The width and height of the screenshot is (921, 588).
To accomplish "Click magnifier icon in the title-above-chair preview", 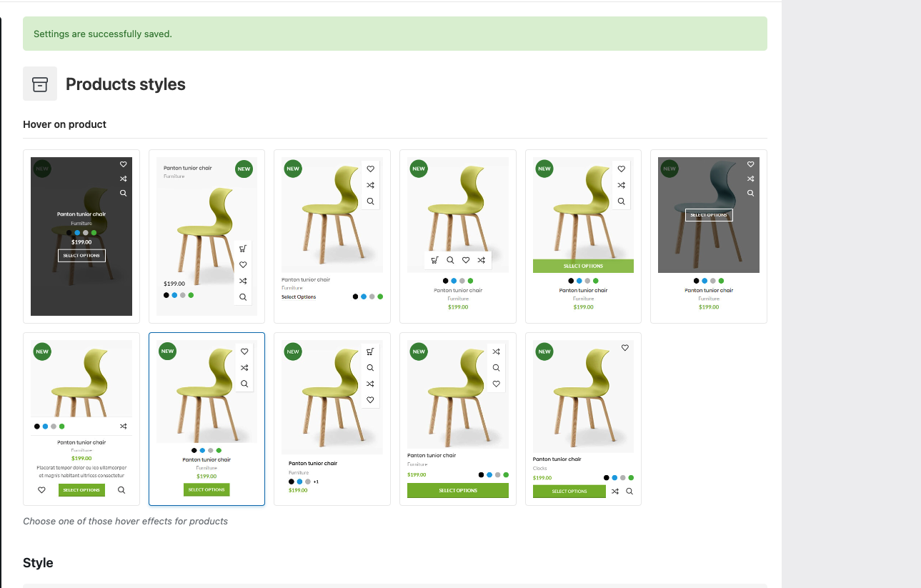I will click(x=243, y=297).
